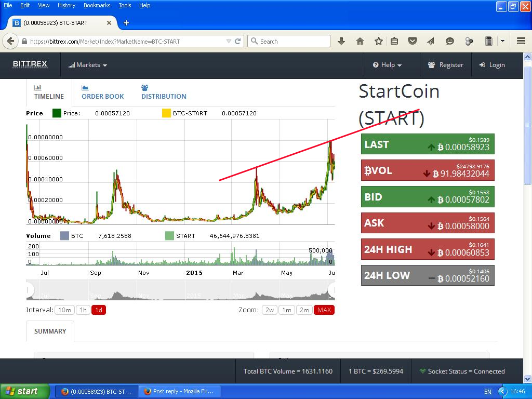Zoom chart to 1m
The image size is (532, 399).
[287, 310]
